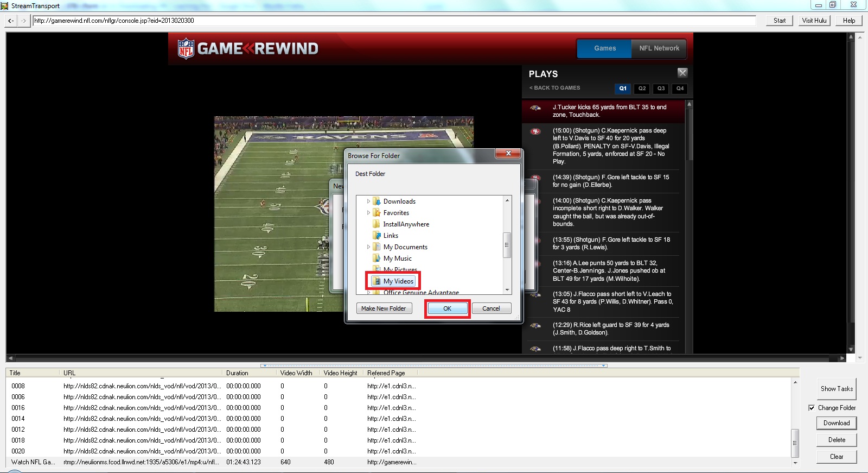Click the Show Tasks button
This screenshot has height=473, width=868.
coord(837,389)
